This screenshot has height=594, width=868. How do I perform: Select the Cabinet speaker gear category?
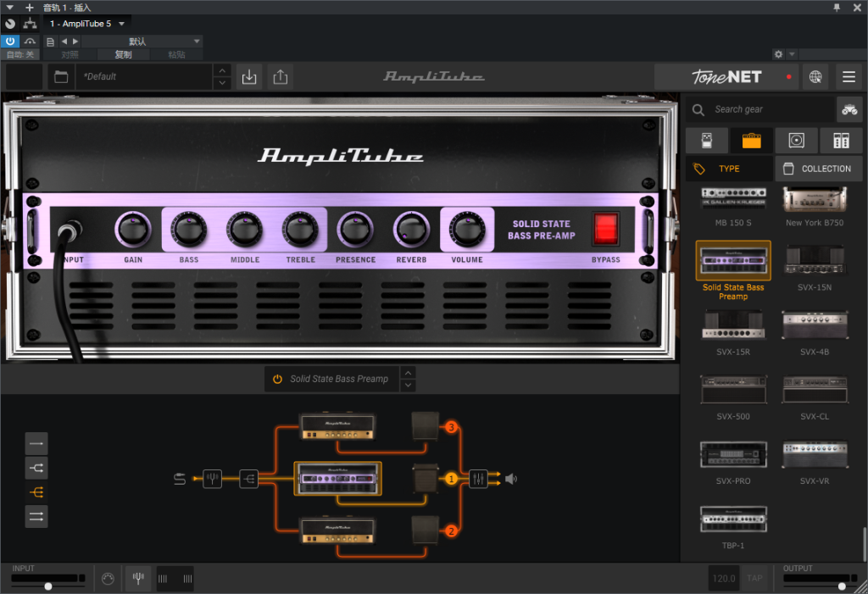tap(796, 141)
